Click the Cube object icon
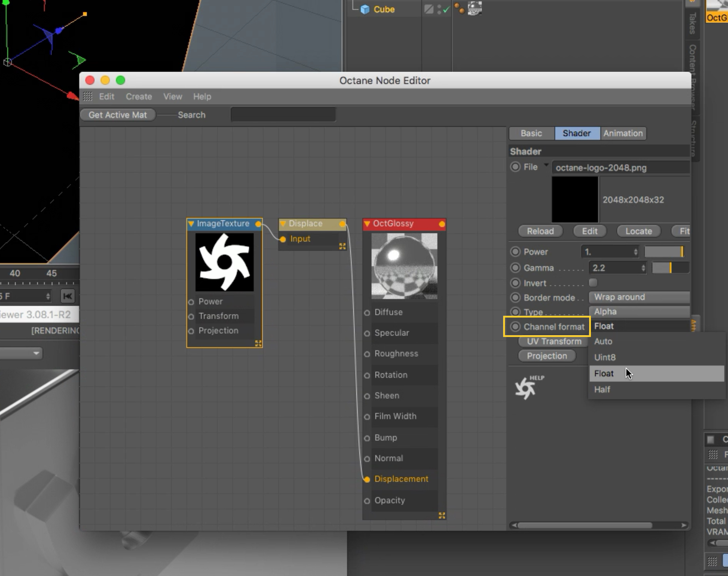 pyautogui.click(x=365, y=9)
